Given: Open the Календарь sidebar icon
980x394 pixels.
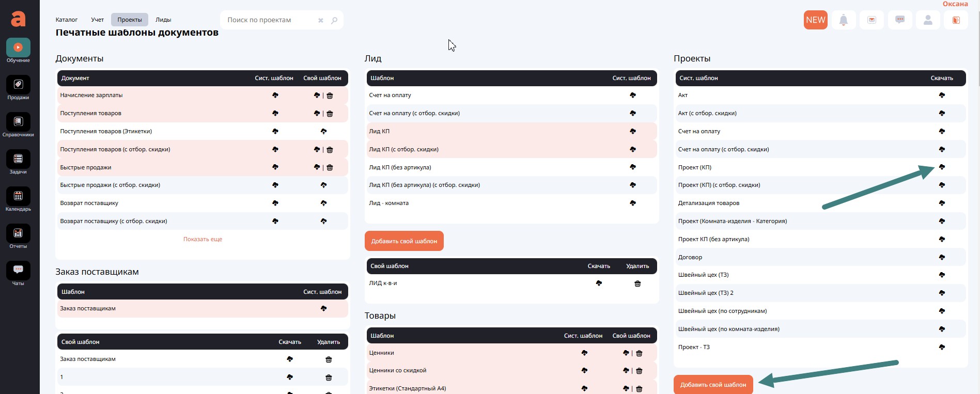Looking at the screenshot, I should [x=18, y=197].
